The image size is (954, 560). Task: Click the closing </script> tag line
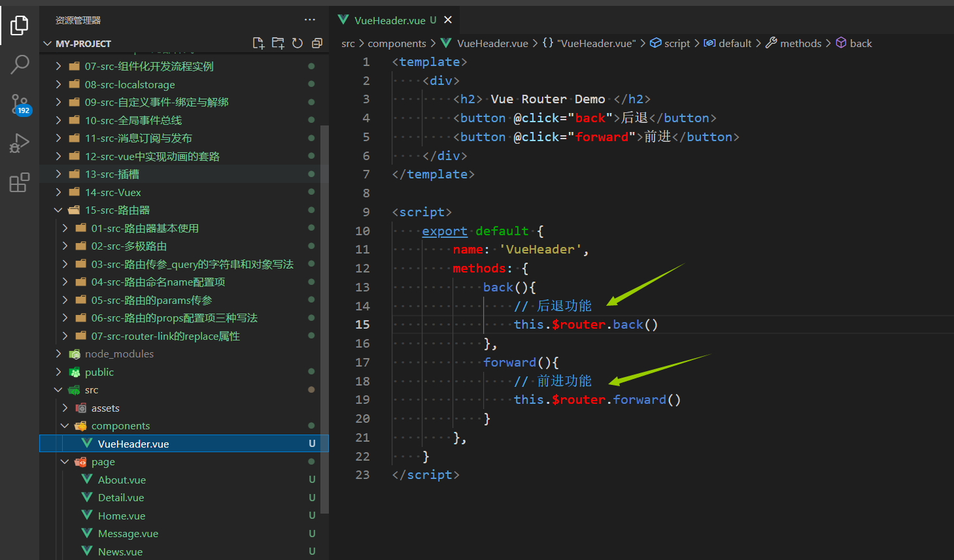click(x=426, y=474)
